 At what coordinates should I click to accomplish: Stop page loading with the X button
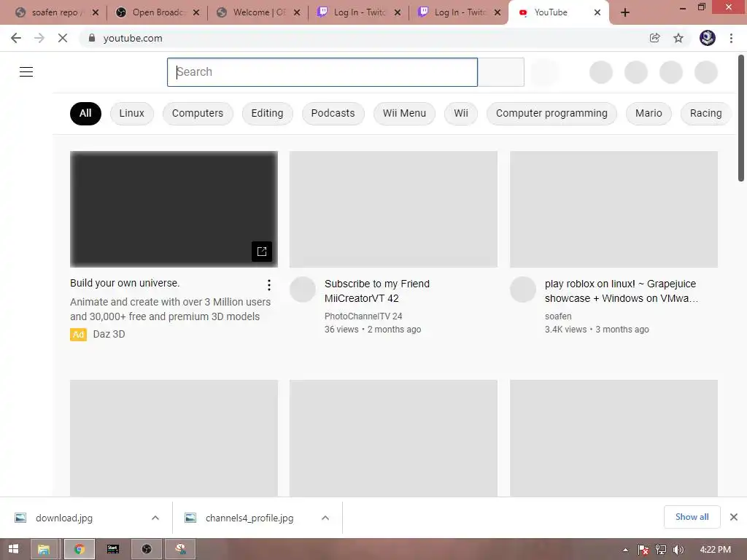tap(63, 38)
